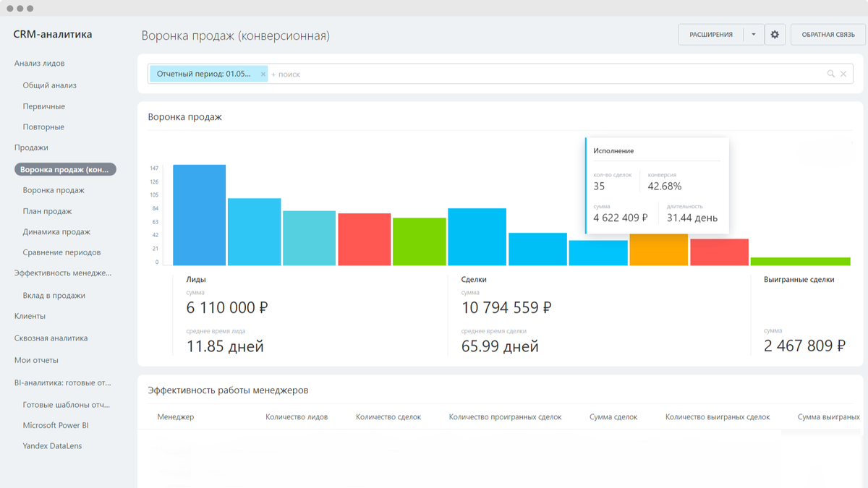Go to Вклад в продажи
Image resolution: width=868 pixels, height=488 pixels.
pos(54,296)
